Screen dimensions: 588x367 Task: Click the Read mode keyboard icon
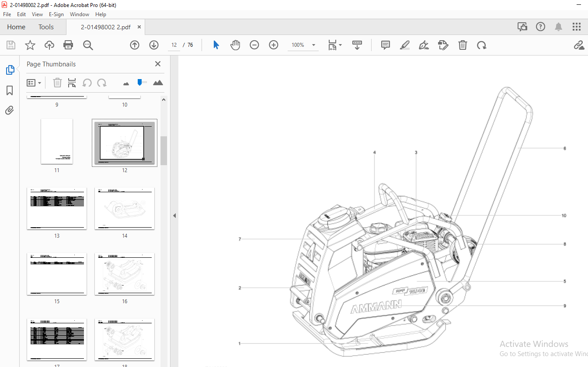357,45
